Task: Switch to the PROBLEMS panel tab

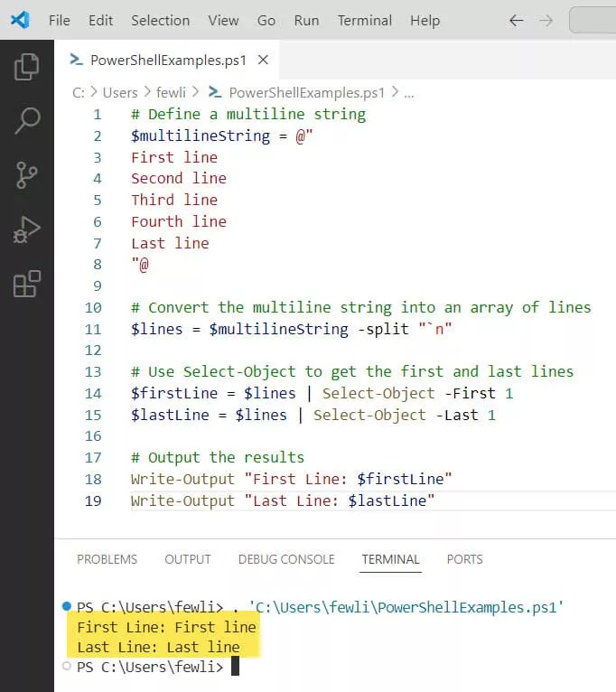Action: pyautogui.click(x=107, y=559)
